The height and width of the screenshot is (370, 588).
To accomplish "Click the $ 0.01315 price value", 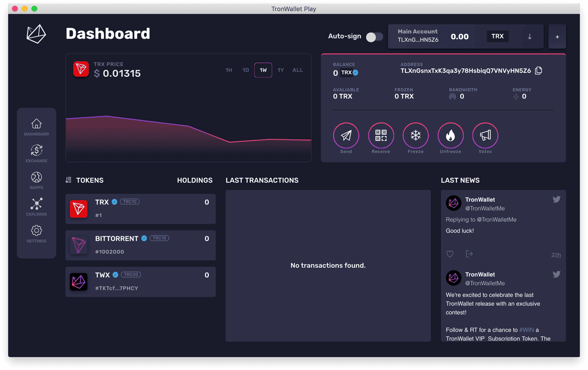I will tap(117, 73).
